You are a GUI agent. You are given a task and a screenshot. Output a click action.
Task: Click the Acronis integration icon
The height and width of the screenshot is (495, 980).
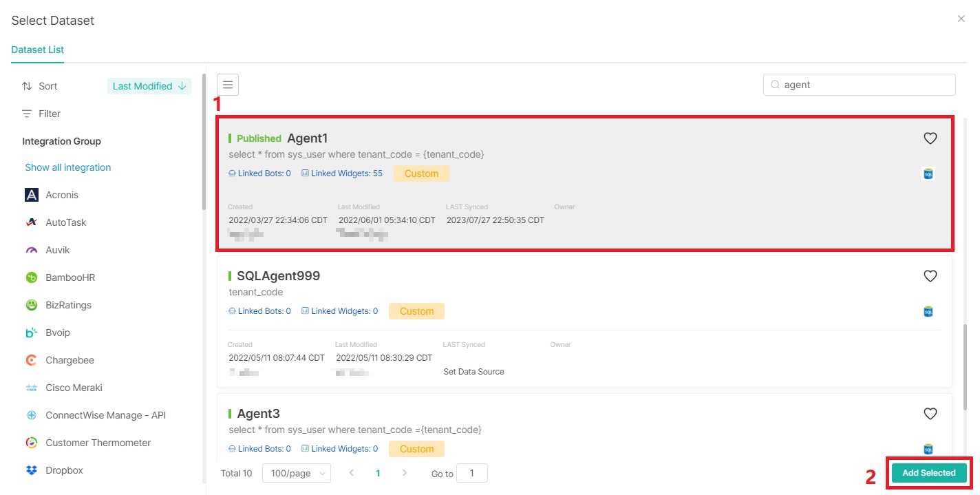pos(31,195)
